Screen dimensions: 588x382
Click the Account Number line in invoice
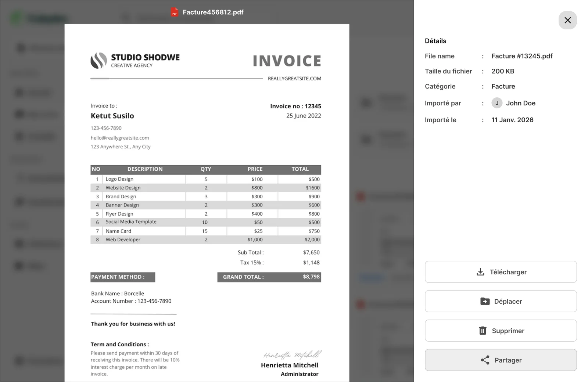pyautogui.click(x=131, y=301)
